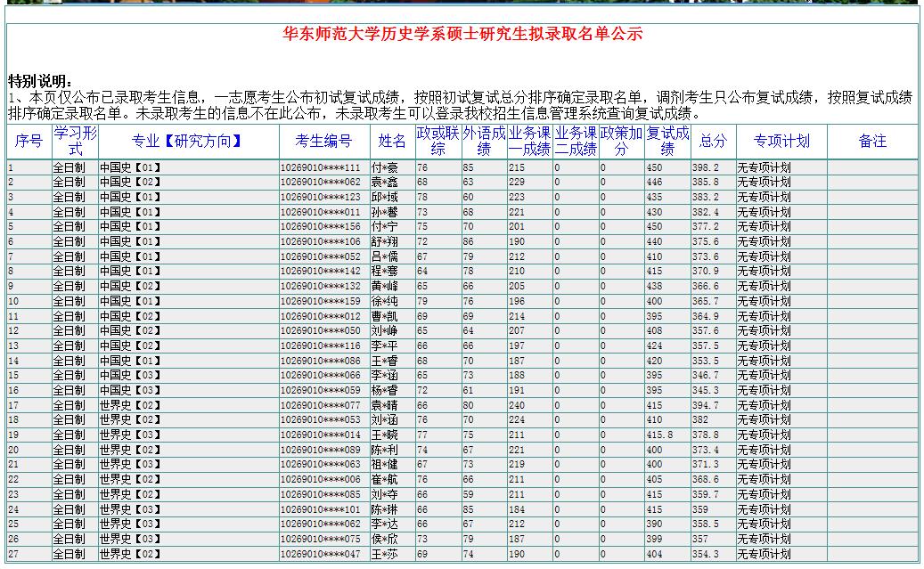This screenshot has height=569, width=924.
Task: Select the 姓名 column header
Action: 392,142
